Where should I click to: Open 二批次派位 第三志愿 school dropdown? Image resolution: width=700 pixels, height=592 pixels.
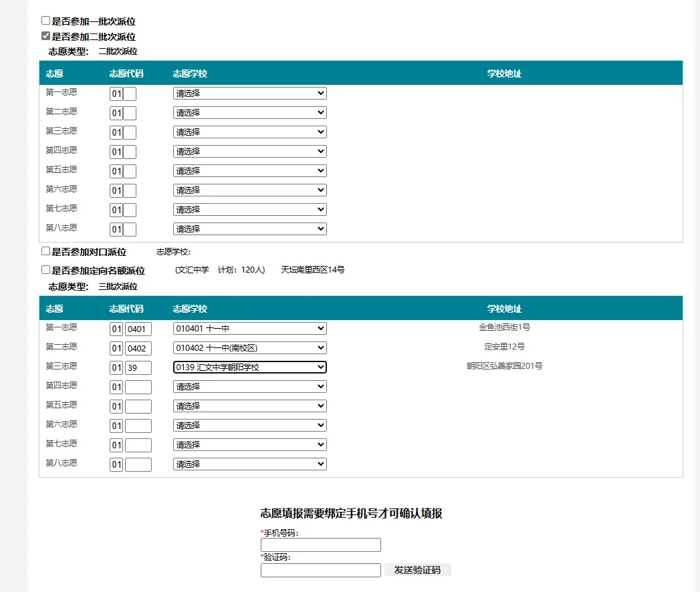pos(249,132)
